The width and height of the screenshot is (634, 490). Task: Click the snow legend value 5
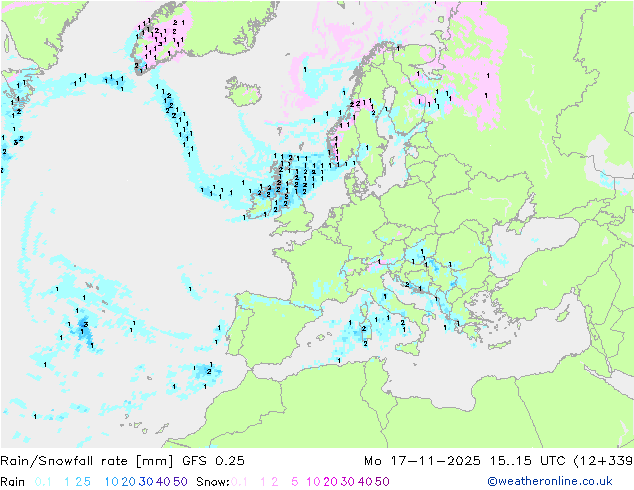point(295,482)
